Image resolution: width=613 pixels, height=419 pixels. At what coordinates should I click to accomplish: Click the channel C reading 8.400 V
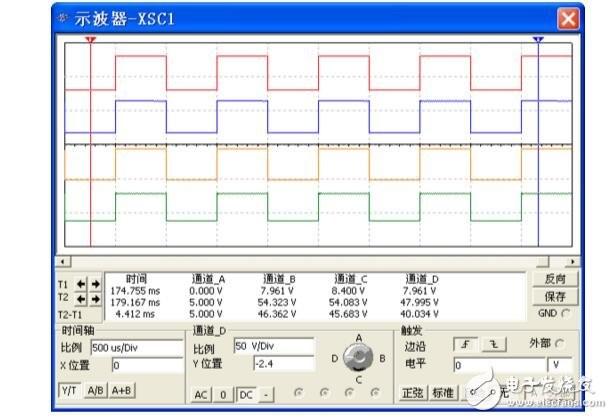(348, 291)
